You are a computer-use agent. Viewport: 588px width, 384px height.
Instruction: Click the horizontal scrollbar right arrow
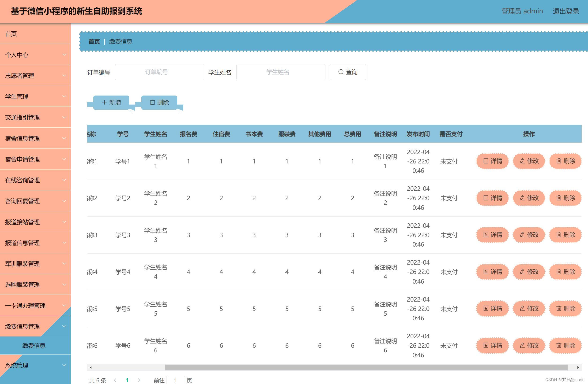pyautogui.click(x=578, y=367)
